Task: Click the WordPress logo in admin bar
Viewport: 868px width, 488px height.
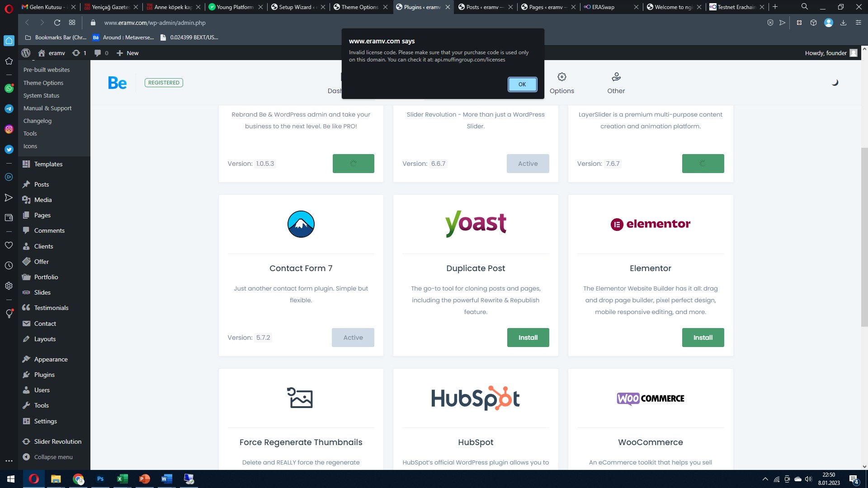Action: click(x=26, y=53)
